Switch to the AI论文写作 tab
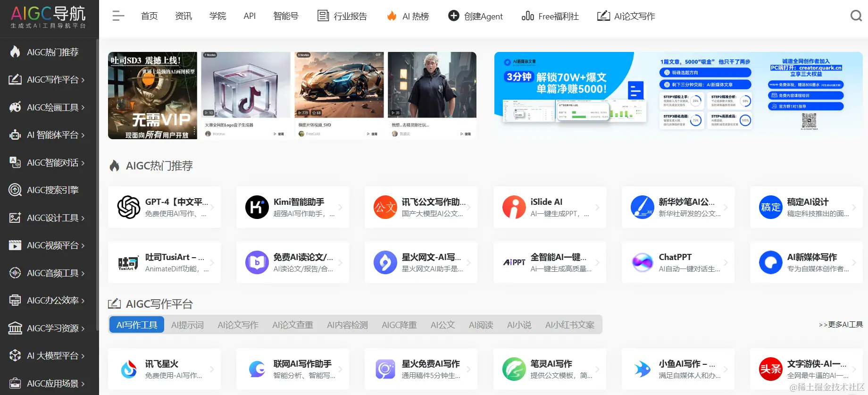 (238, 325)
